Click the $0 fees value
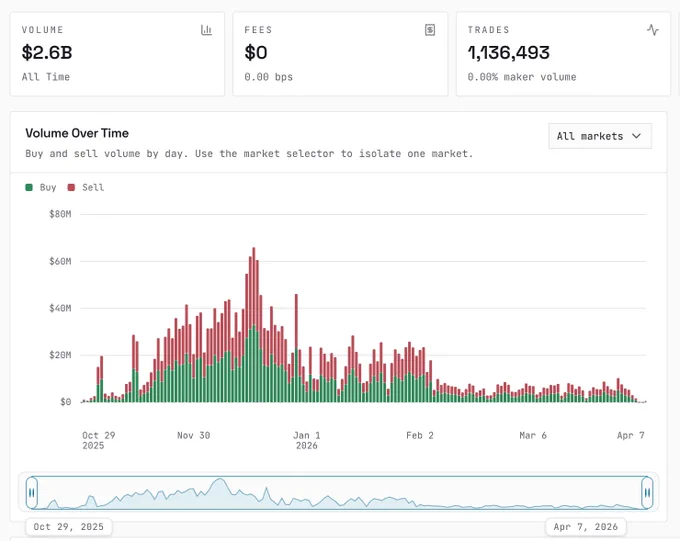The image size is (680, 541). click(256, 53)
